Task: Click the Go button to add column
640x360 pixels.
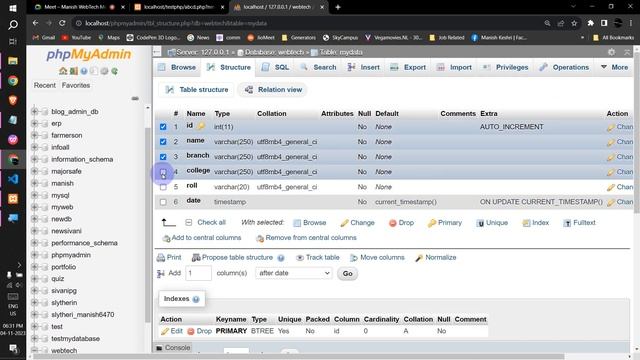Action: pos(347,273)
